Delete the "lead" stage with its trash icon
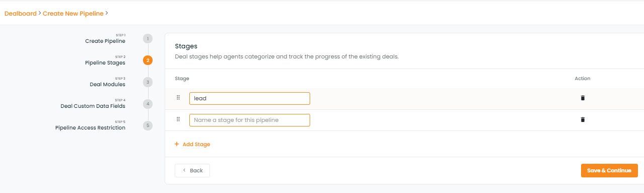The width and height of the screenshot is (644, 193). [583, 98]
